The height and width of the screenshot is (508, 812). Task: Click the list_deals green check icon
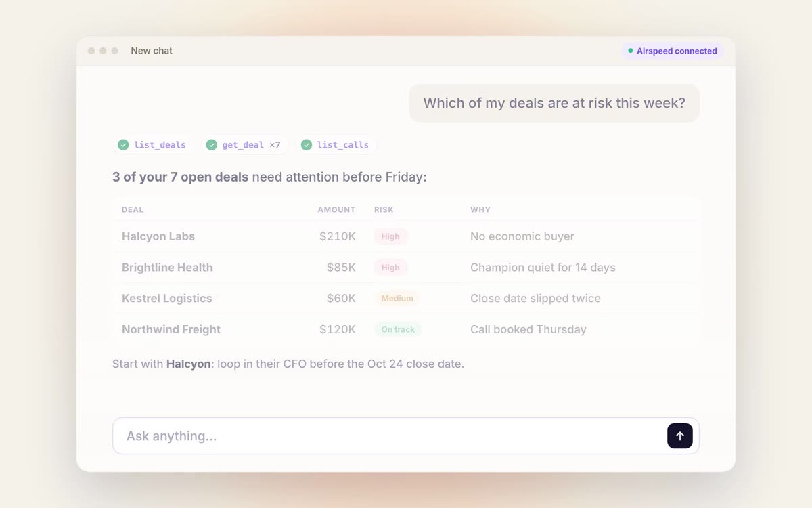tap(123, 144)
